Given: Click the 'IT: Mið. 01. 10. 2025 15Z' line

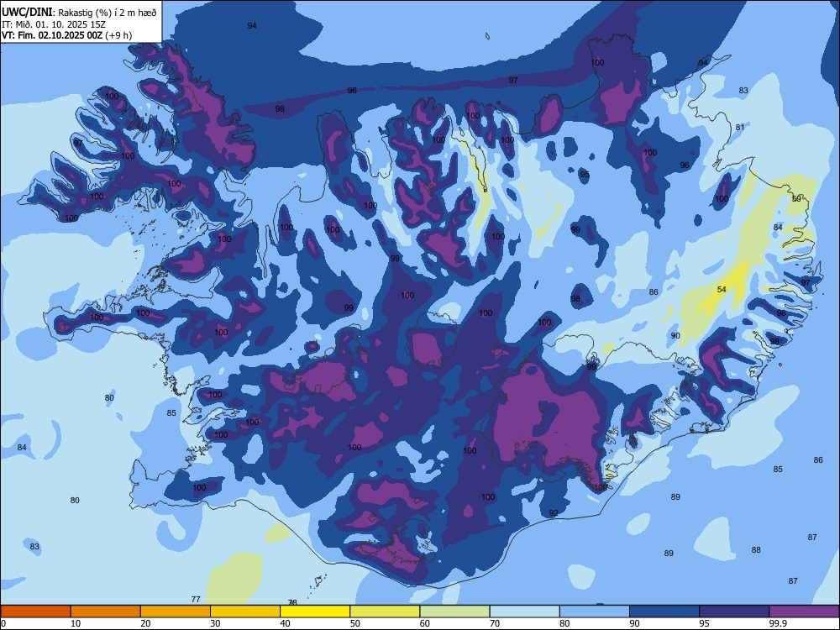Looking at the screenshot, I should tap(54, 24).
